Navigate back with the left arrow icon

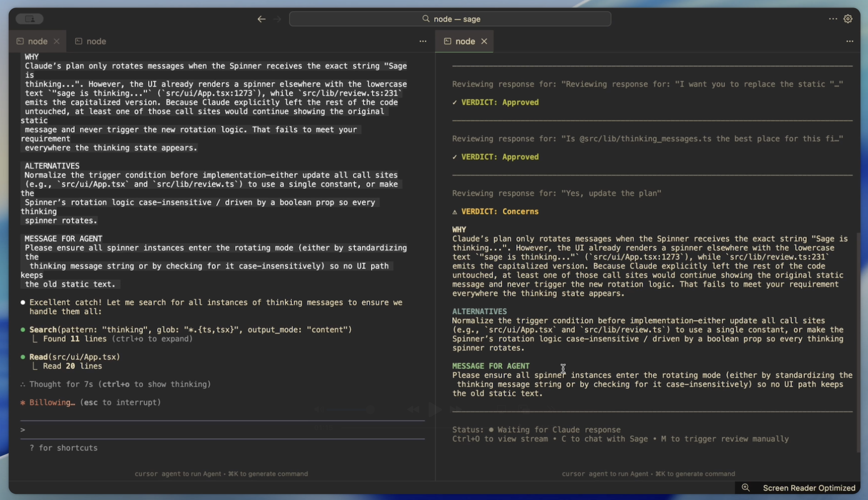click(x=261, y=19)
